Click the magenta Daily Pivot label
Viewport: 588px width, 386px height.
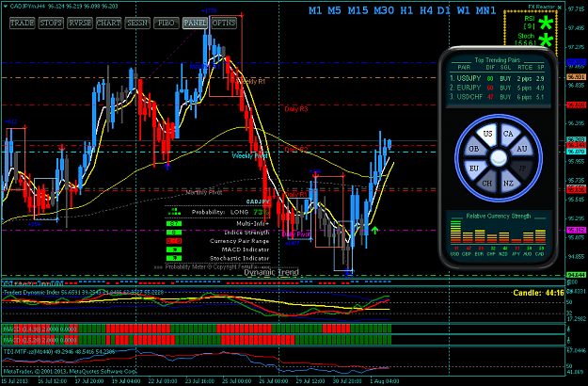pos(296,234)
